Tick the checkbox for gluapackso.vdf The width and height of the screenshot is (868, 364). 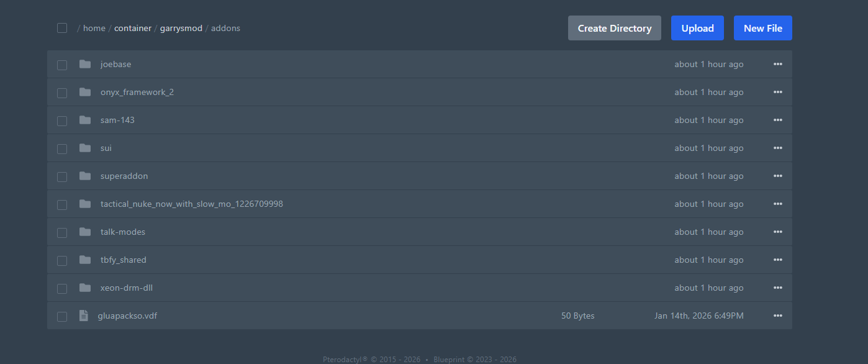62,316
